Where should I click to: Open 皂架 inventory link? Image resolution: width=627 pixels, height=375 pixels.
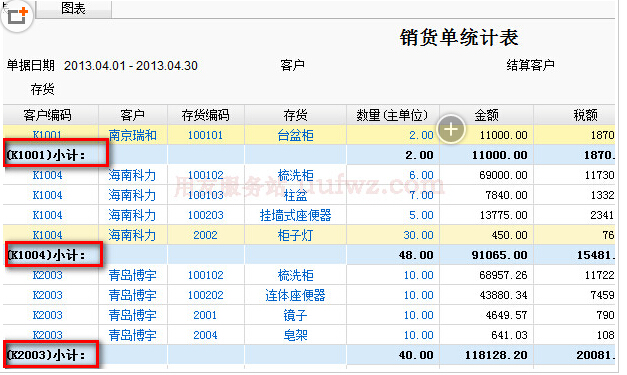295,335
